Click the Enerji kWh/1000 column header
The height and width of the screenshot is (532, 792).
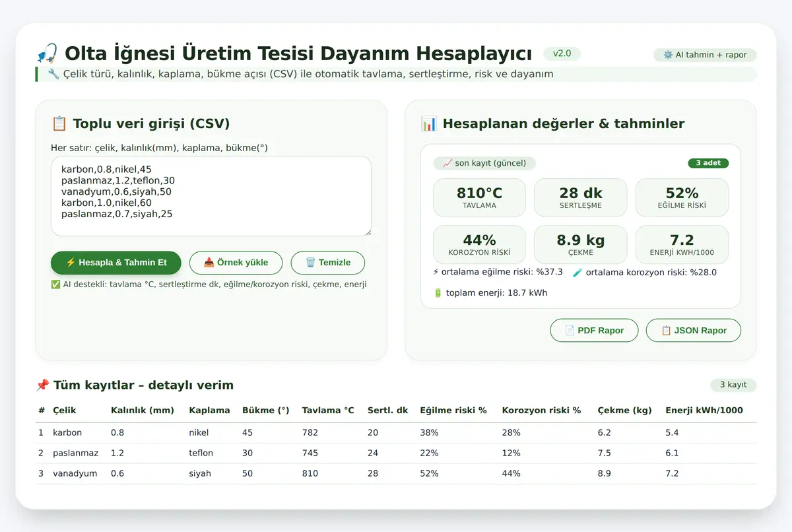point(704,411)
